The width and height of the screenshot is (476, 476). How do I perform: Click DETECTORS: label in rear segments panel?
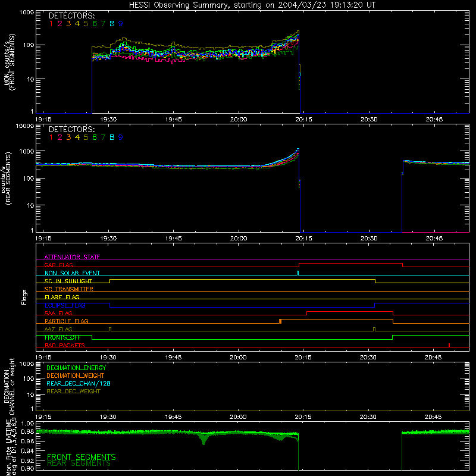pyautogui.click(x=71, y=129)
